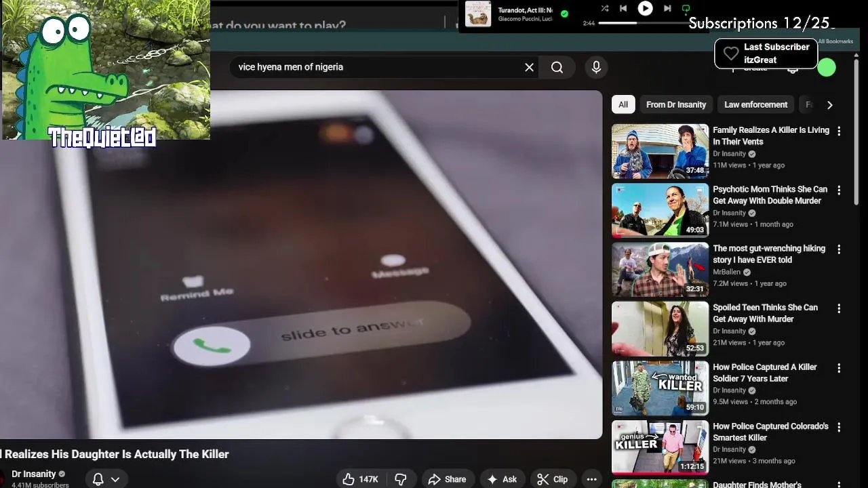This screenshot has height=488, width=868.
Task: Open the Dr Insanity channel name
Action: pyautogui.click(x=34, y=474)
